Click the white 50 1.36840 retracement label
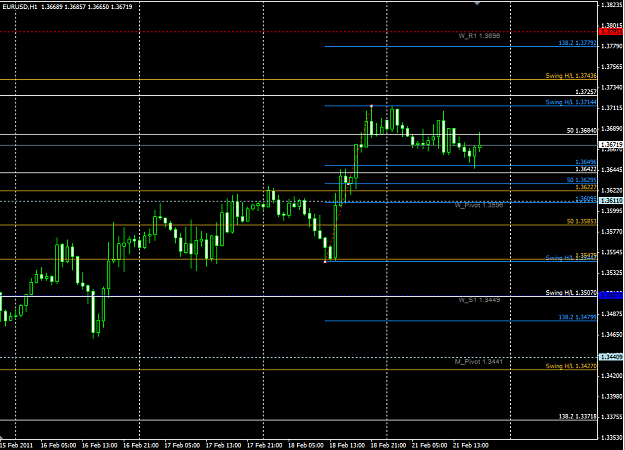625x450 pixels. pos(582,130)
